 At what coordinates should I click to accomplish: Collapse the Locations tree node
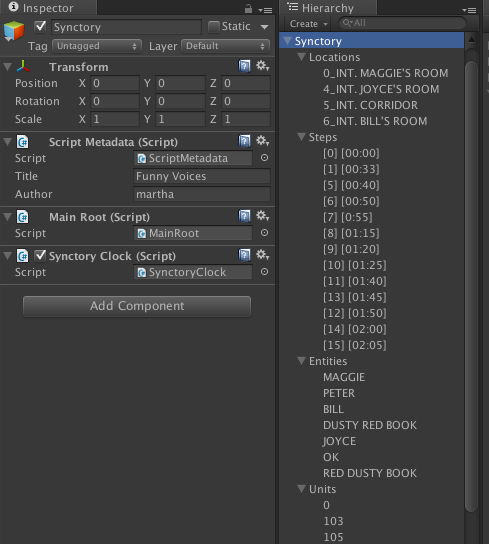[302, 57]
